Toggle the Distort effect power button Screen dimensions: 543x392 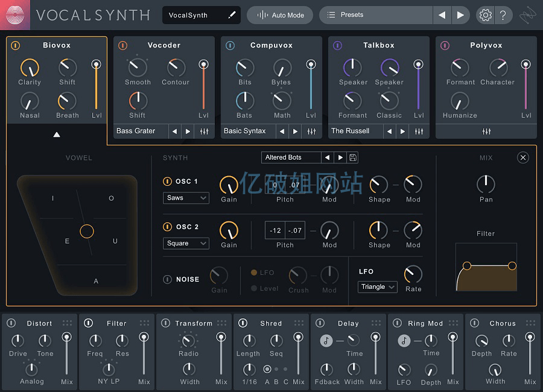pyautogui.click(x=11, y=323)
